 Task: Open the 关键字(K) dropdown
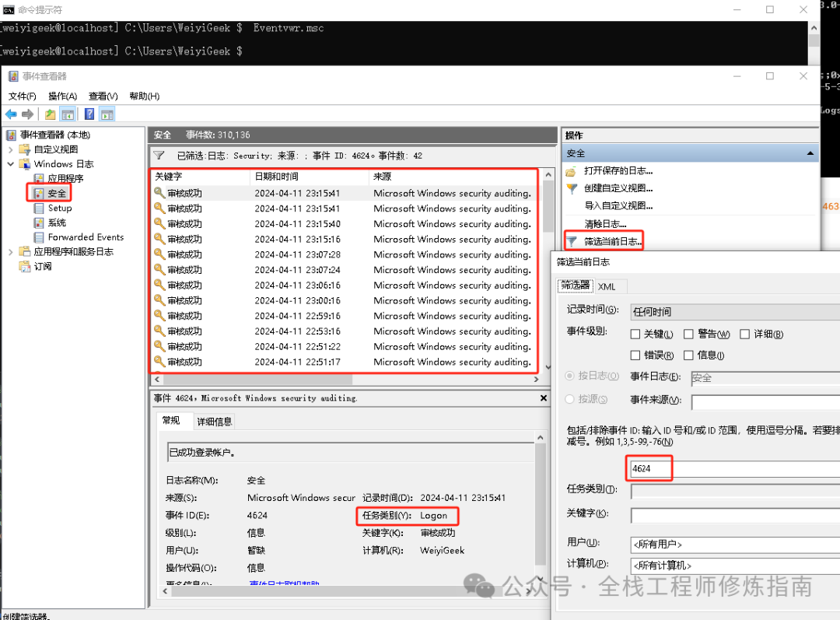(x=735, y=516)
